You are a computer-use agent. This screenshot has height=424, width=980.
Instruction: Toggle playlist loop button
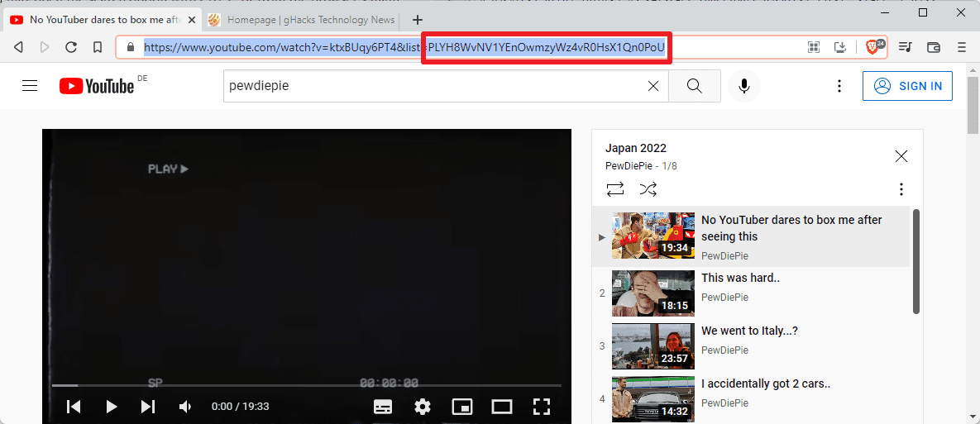point(615,189)
